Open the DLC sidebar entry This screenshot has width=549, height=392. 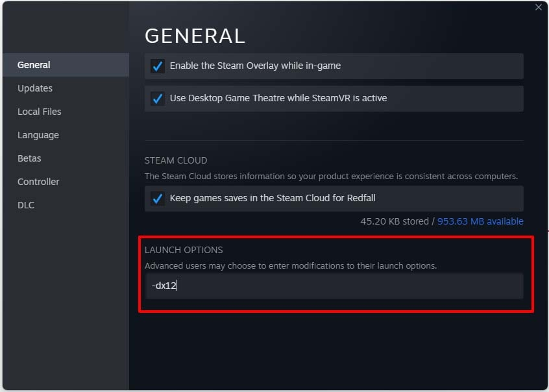tap(26, 205)
